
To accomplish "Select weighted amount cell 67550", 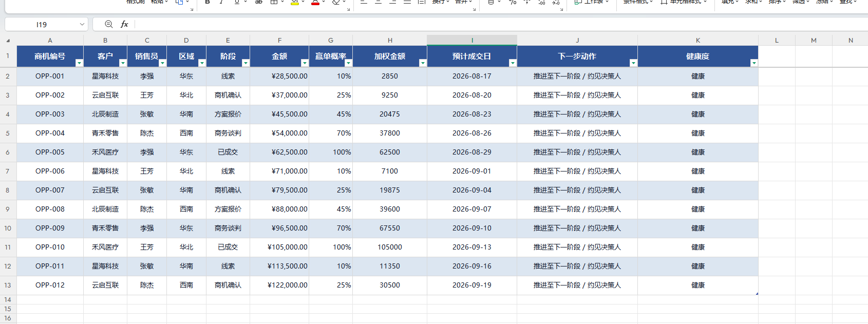I will [390, 228].
